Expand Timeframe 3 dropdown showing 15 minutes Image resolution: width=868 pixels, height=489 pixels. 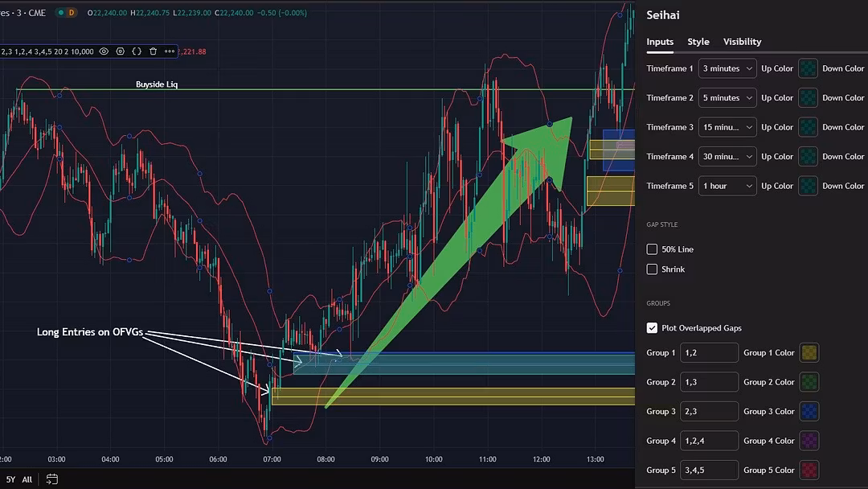pyautogui.click(x=727, y=127)
